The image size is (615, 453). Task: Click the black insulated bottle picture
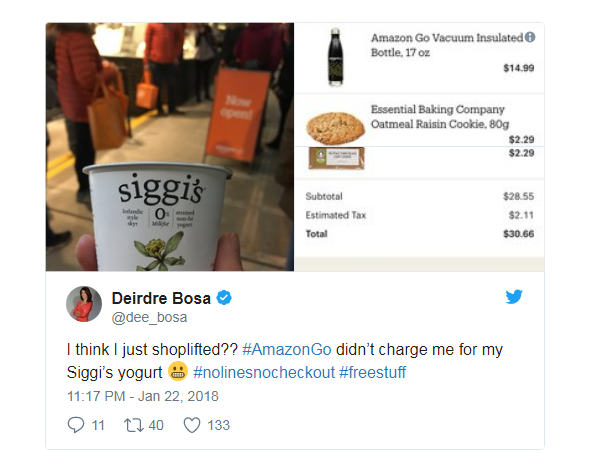pos(335,57)
